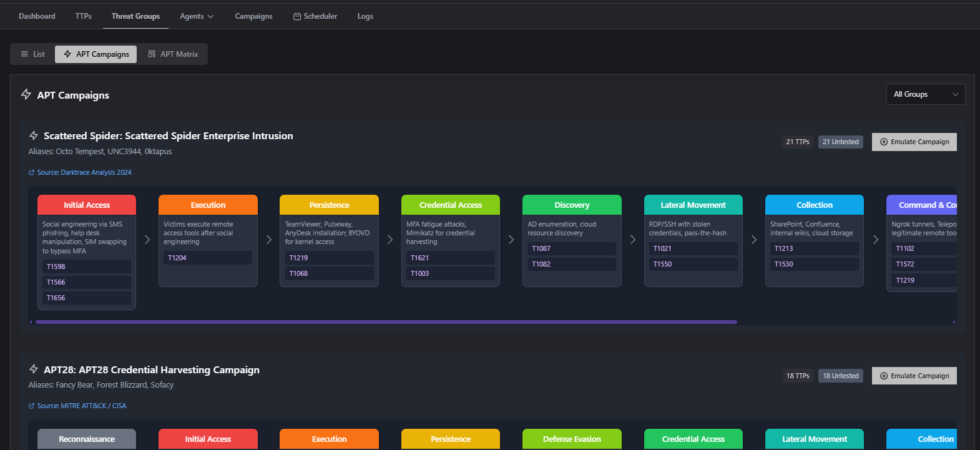Switch to APT Matrix view
The height and width of the screenshot is (450, 980).
click(173, 54)
